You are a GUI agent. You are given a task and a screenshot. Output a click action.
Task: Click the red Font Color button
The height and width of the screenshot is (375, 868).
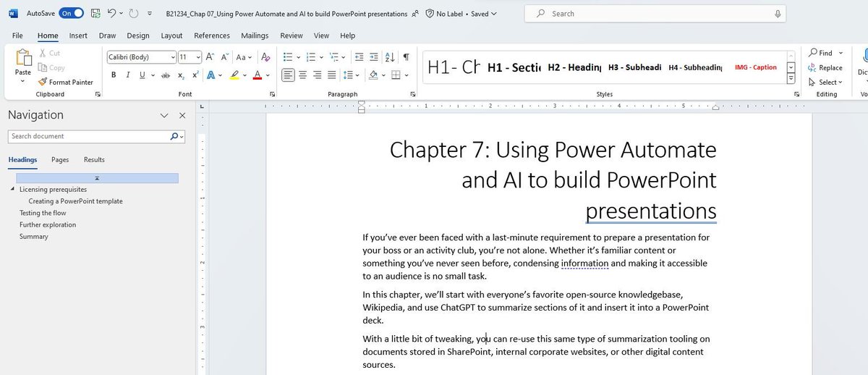[258, 75]
